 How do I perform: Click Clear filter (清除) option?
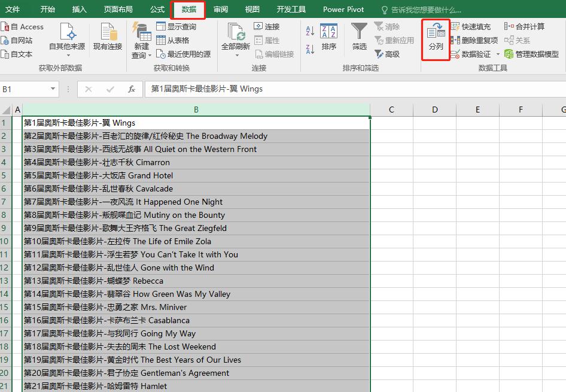tap(388, 26)
